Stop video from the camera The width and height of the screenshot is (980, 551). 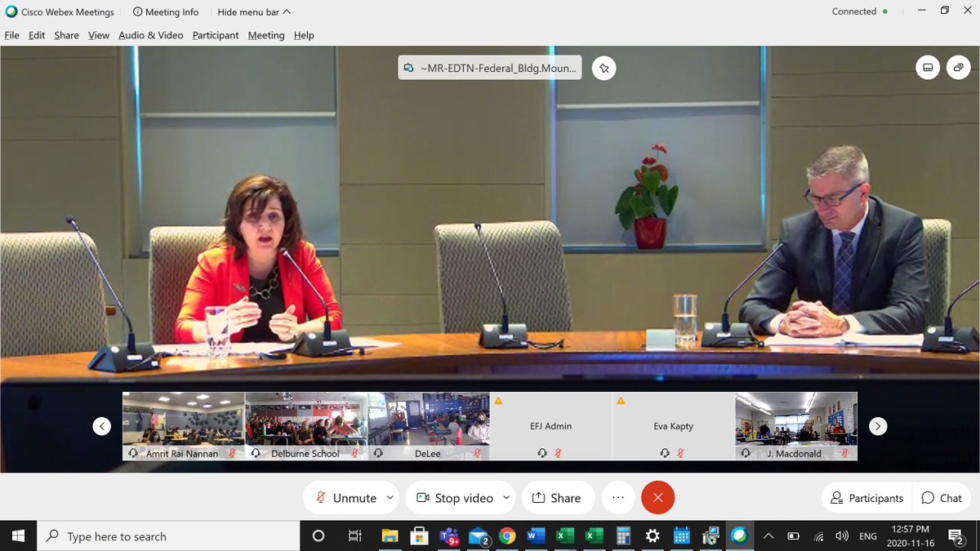[454, 498]
